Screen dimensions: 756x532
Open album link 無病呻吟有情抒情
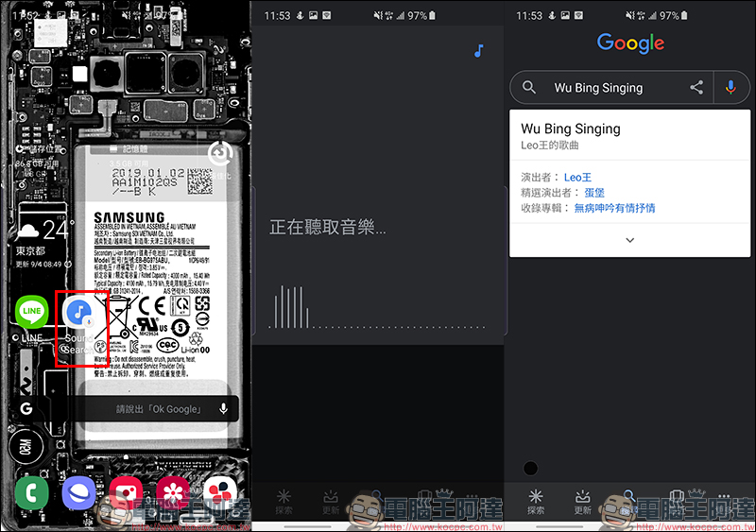click(x=615, y=209)
